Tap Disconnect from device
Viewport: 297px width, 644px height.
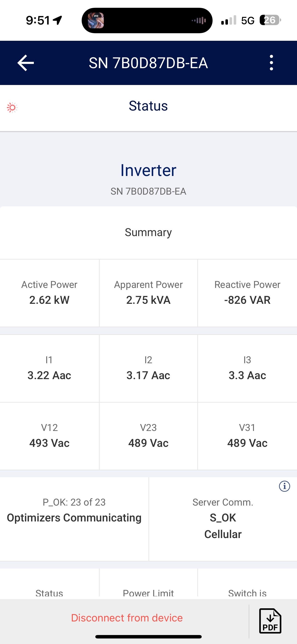pos(127,618)
